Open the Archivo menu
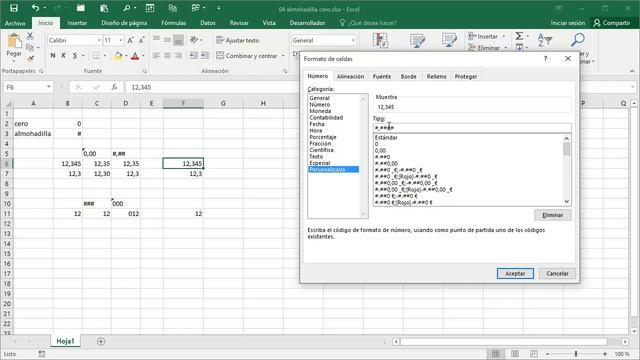Image resolution: width=640 pixels, height=360 pixels. [15, 23]
